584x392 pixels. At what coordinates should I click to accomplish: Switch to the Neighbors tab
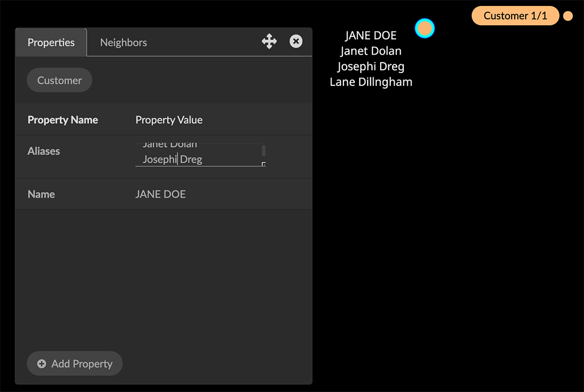click(x=123, y=43)
